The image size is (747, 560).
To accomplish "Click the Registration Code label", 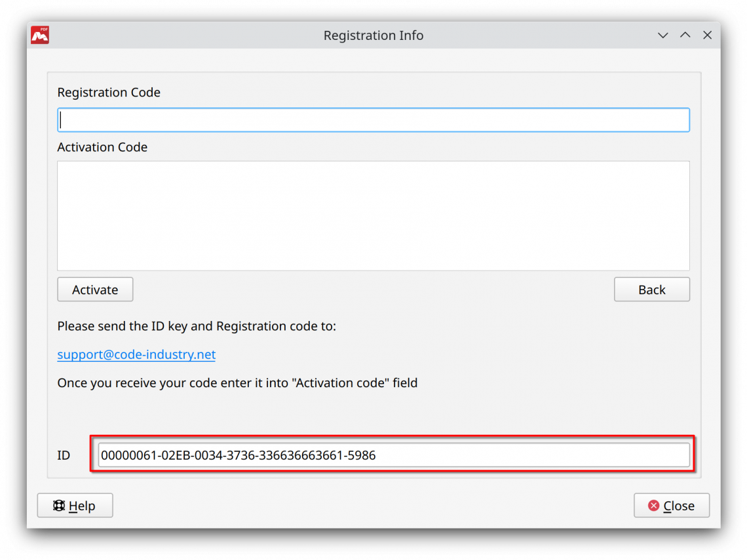I will 109,92.
